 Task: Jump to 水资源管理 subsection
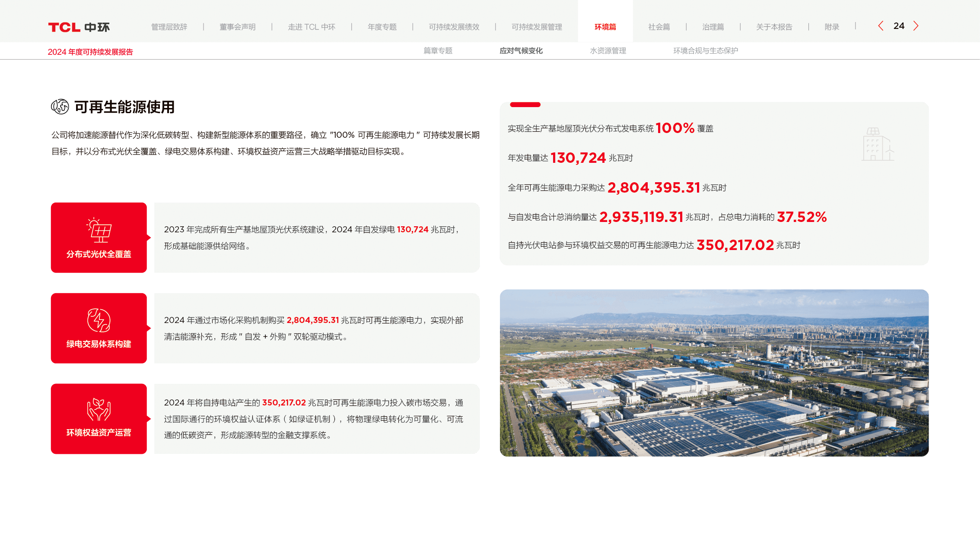(608, 51)
